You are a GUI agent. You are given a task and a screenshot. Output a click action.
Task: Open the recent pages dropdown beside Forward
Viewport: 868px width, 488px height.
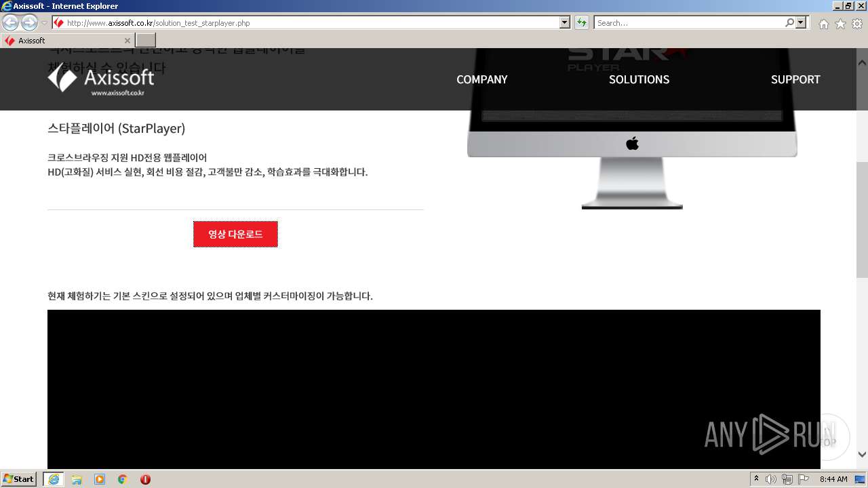click(44, 23)
